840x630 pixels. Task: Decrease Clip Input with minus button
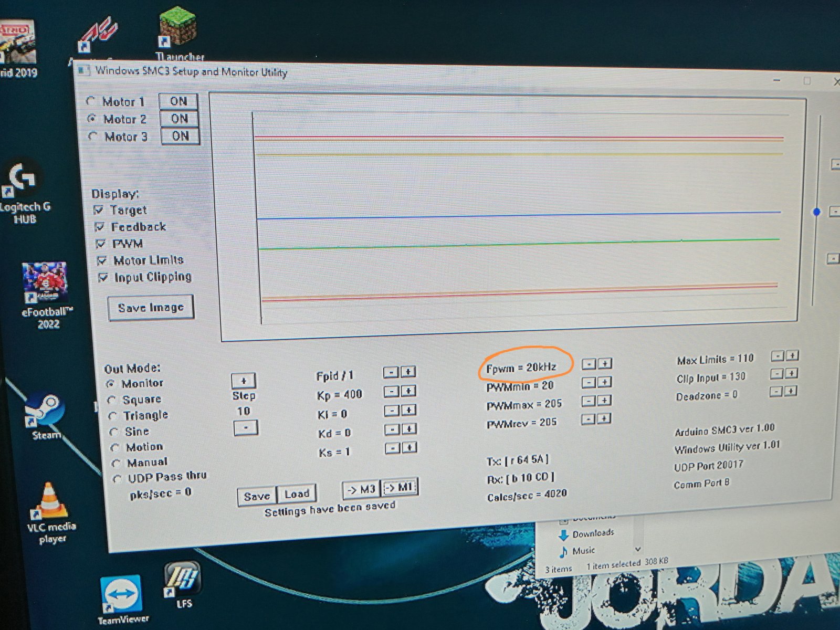(x=776, y=374)
